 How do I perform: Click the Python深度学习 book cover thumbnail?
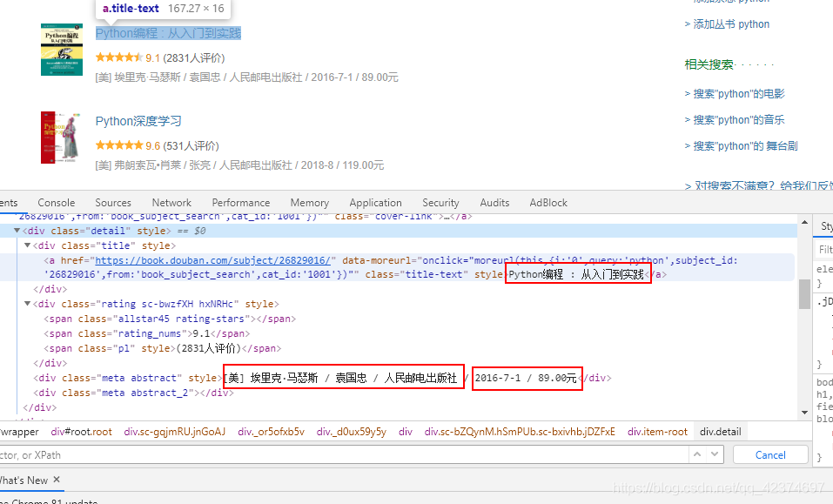point(62,138)
